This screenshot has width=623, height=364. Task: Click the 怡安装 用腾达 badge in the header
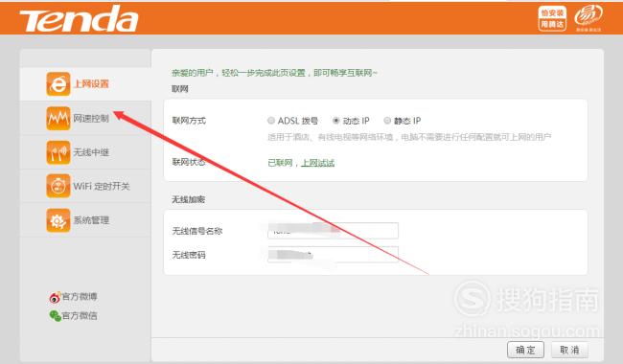click(552, 18)
